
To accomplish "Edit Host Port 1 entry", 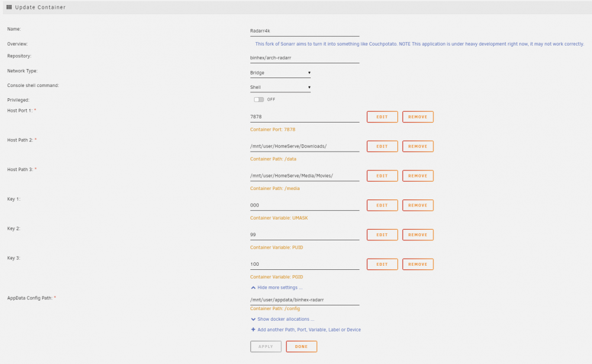I will [382, 117].
